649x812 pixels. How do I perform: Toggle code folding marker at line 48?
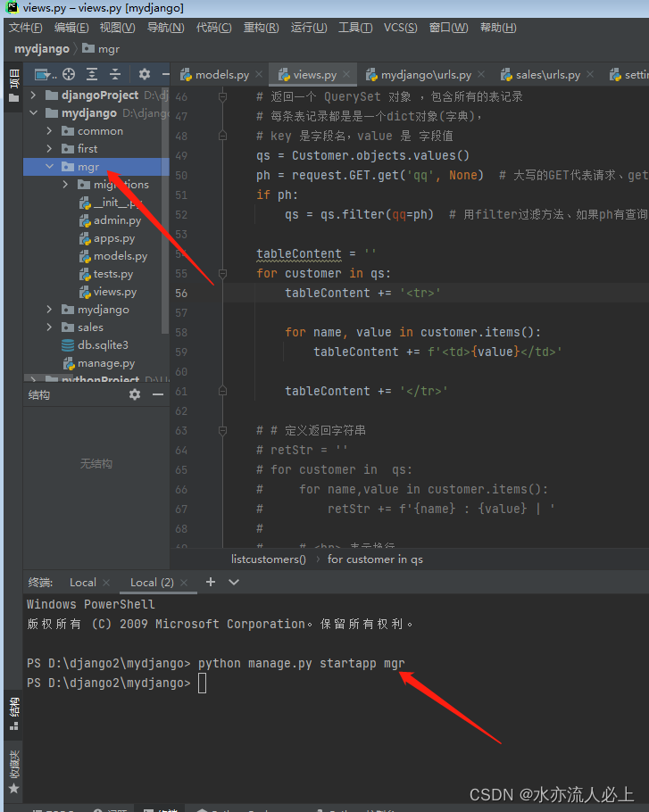click(222, 136)
